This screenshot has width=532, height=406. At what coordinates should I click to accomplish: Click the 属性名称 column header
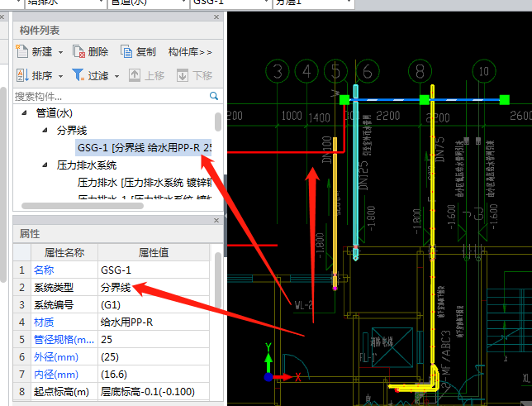pos(64,252)
